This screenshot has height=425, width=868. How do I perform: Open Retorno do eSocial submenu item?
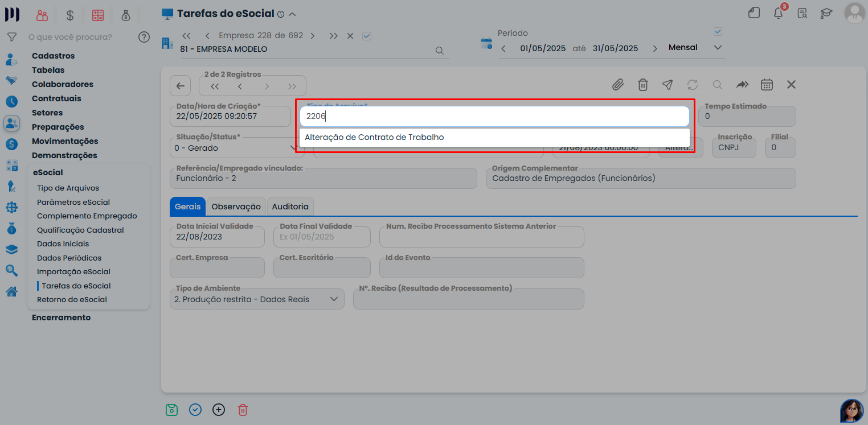pyautogui.click(x=72, y=299)
